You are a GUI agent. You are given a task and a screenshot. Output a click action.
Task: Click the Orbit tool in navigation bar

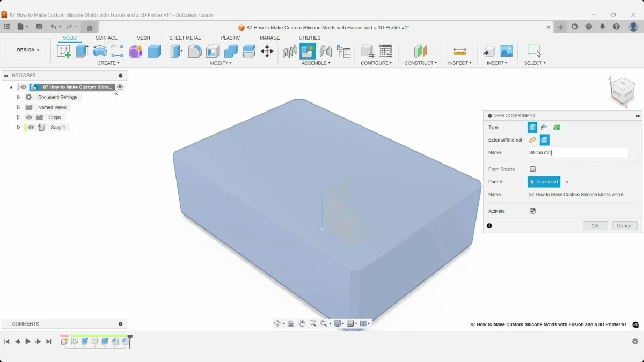tap(277, 323)
